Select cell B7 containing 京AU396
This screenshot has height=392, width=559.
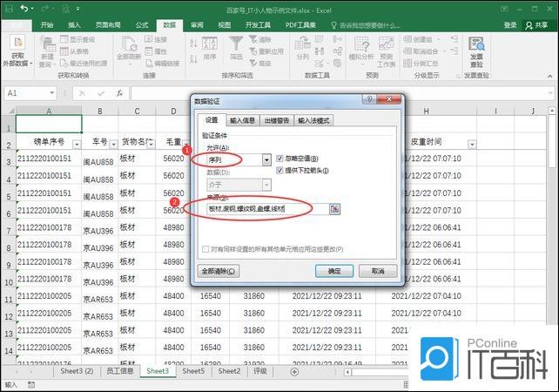point(100,227)
